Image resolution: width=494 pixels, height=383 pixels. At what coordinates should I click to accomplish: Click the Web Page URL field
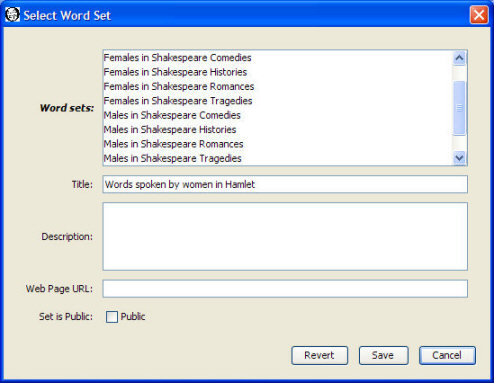click(285, 289)
